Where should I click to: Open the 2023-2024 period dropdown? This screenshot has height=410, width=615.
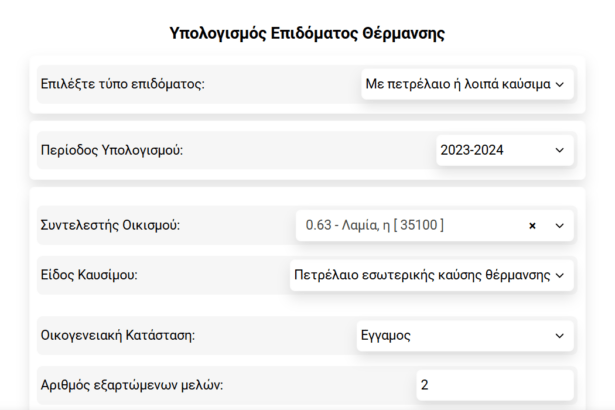pyautogui.click(x=490, y=151)
